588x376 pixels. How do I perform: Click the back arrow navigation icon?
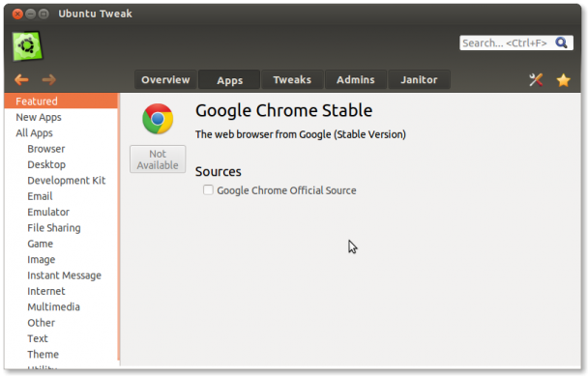coord(21,79)
